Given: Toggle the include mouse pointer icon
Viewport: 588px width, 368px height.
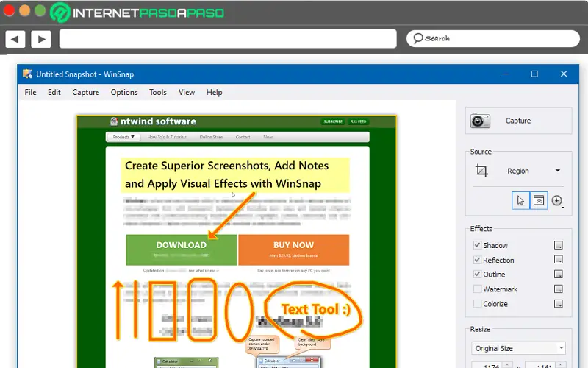Looking at the screenshot, I should point(520,200).
